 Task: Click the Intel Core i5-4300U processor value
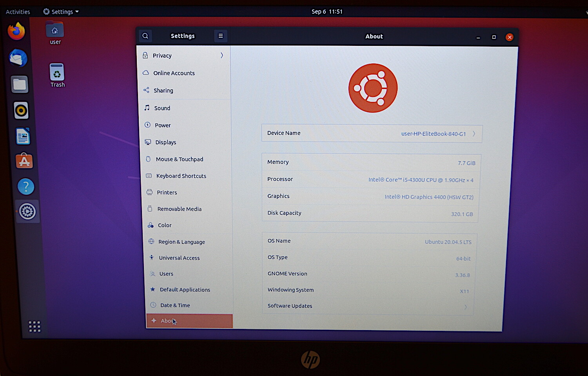coord(421,180)
